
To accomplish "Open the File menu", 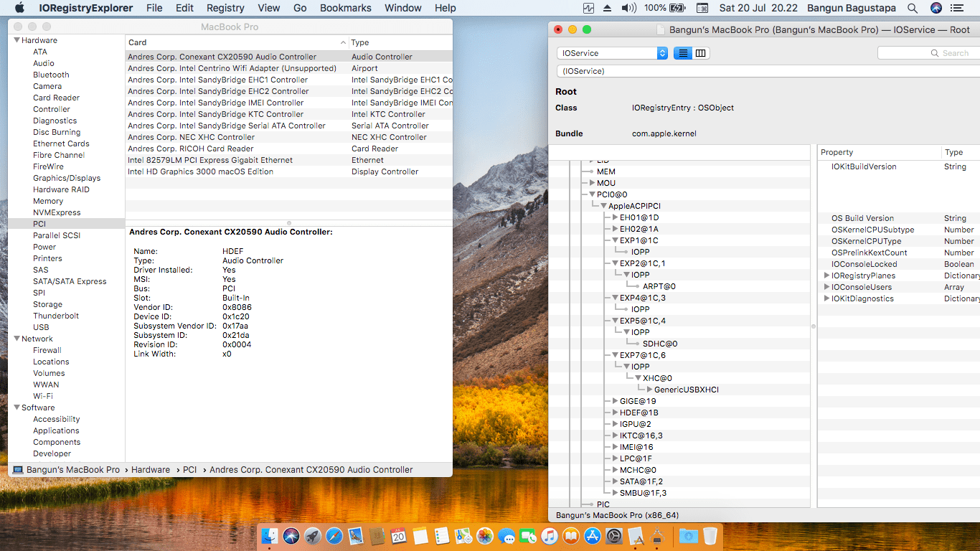I will [x=154, y=8].
